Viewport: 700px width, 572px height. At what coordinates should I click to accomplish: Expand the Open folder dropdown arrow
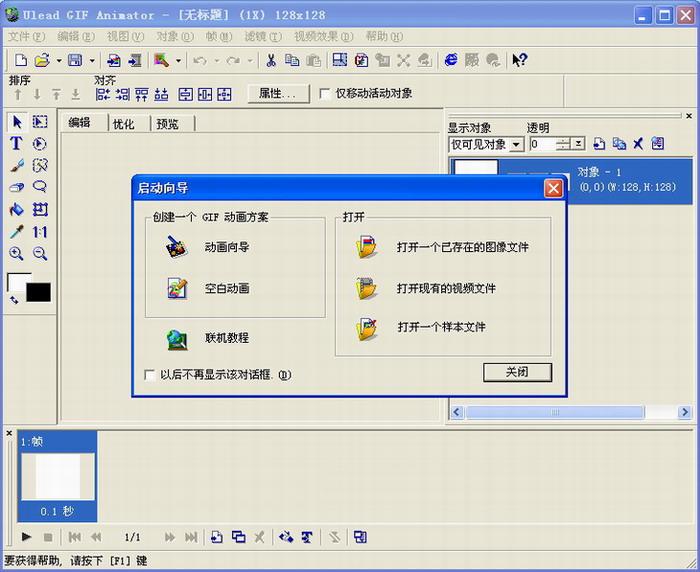pos(58,60)
